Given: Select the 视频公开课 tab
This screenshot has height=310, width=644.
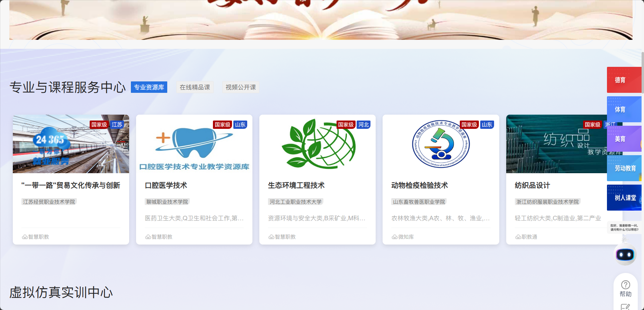Looking at the screenshot, I should 241,87.
